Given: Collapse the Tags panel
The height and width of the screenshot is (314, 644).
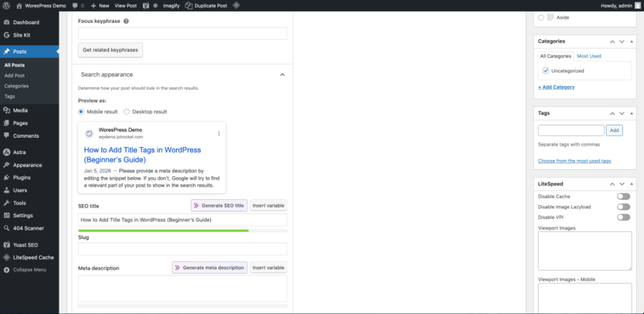Looking at the screenshot, I should coord(631,113).
